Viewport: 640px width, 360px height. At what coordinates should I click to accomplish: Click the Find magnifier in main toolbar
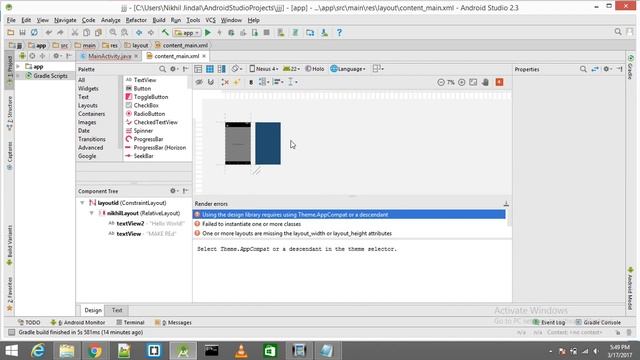[x=113, y=33]
